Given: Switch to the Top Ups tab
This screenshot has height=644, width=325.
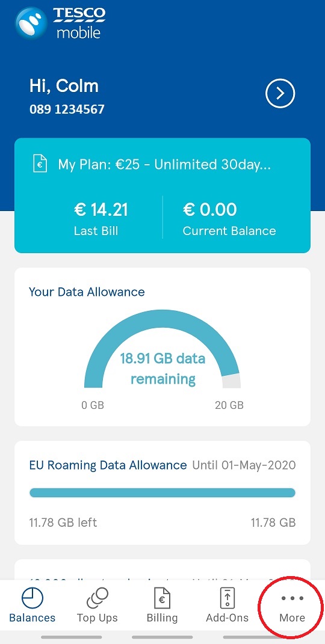Looking at the screenshot, I should pos(97,606).
